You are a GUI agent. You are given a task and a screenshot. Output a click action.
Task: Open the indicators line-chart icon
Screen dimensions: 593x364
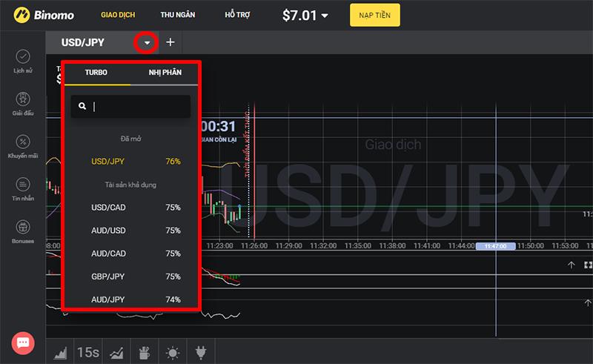[x=116, y=352]
